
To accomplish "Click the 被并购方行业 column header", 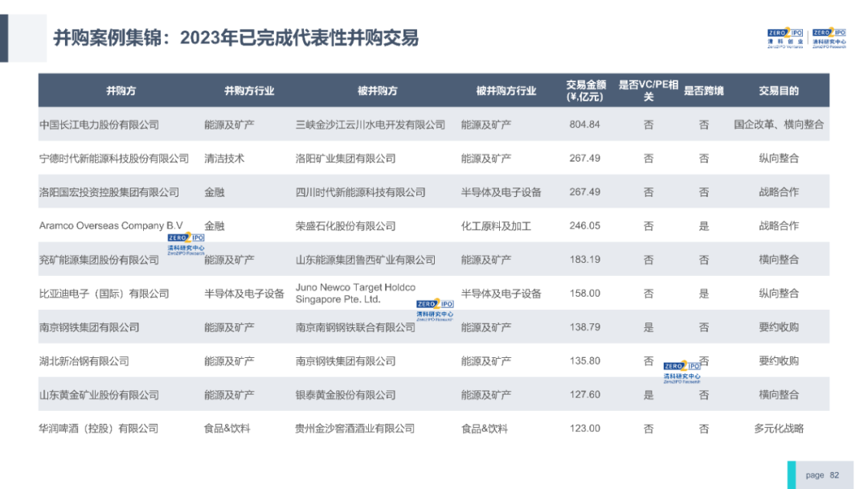I will click(x=506, y=91).
